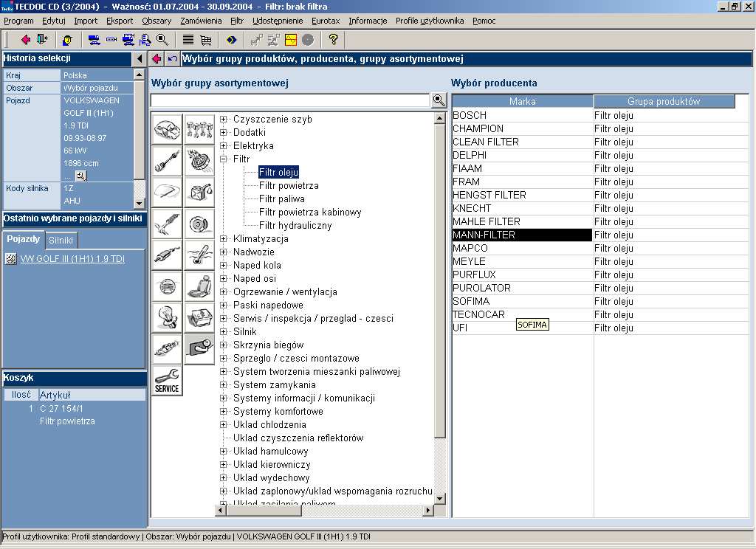Click the truck and car vehicle icon

(94, 40)
